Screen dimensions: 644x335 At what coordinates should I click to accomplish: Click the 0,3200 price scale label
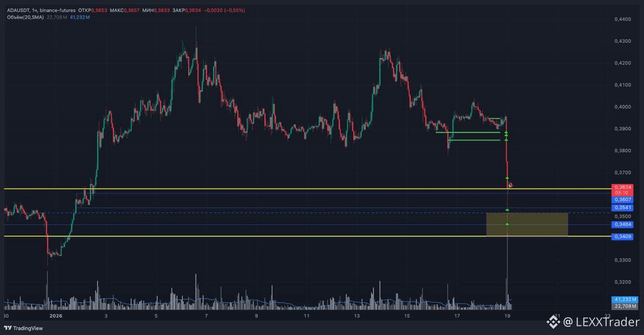coord(622,282)
